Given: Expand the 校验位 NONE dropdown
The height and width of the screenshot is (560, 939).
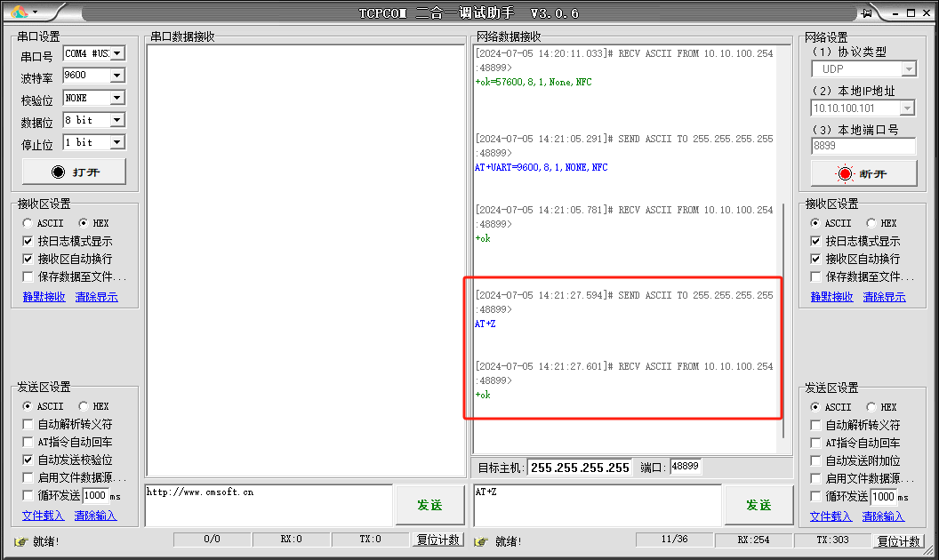Looking at the screenshot, I should (x=117, y=98).
